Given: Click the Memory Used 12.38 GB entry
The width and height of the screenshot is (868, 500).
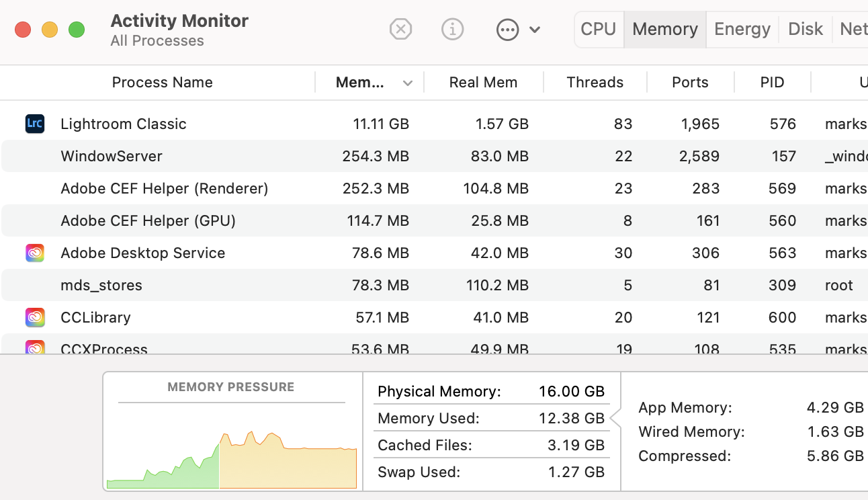Looking at the screenshot, I should 491,418.
